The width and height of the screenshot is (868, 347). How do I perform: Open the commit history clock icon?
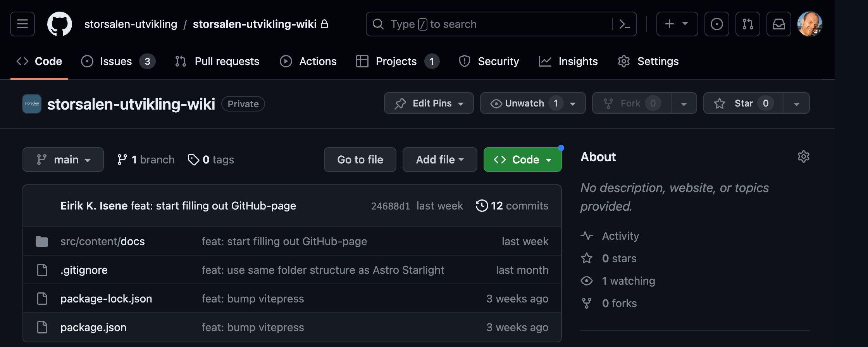(482, 206)
